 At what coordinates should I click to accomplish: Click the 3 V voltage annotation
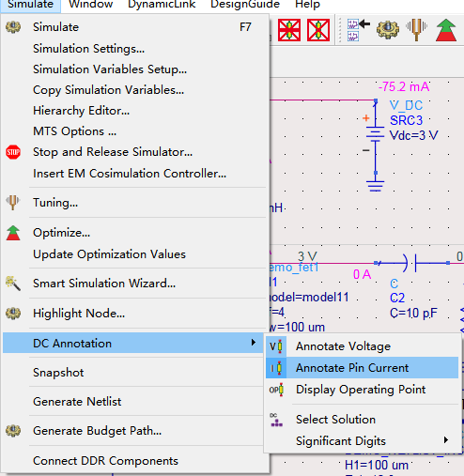coord(307,256)
